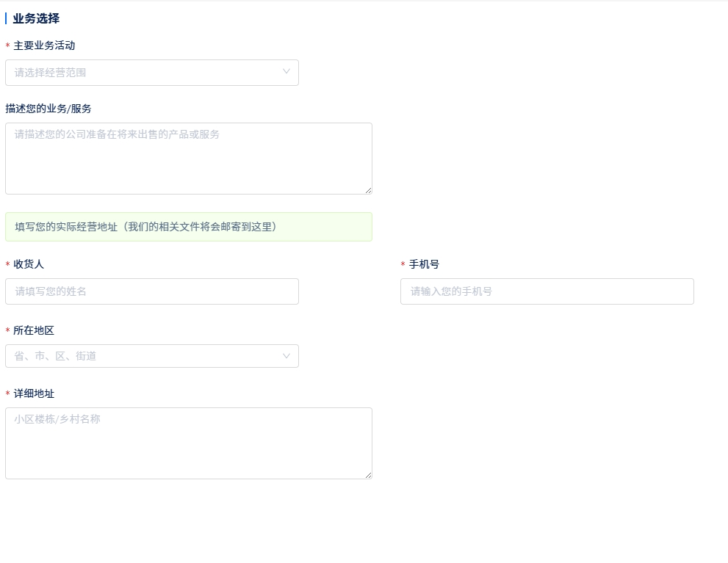728x563 pixels.
Task: Grab resize handle of 详细地址 textarea
Action: (369, 476)
